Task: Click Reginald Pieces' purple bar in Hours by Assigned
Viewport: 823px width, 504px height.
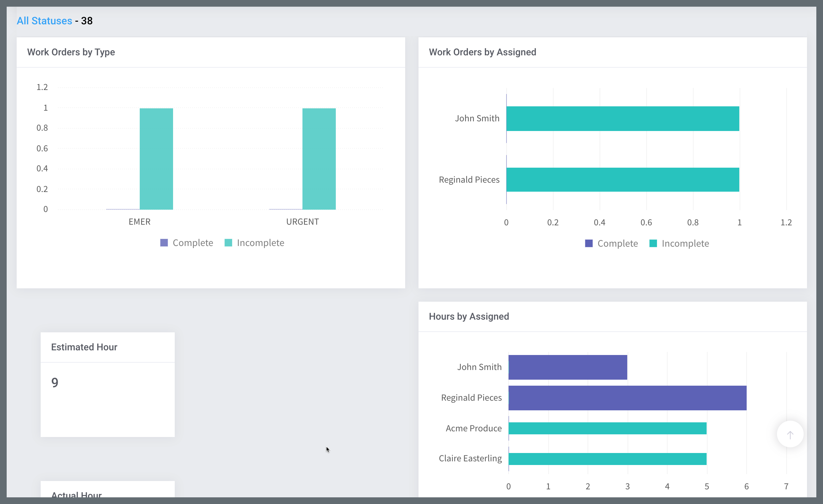Action: (627, 398)
